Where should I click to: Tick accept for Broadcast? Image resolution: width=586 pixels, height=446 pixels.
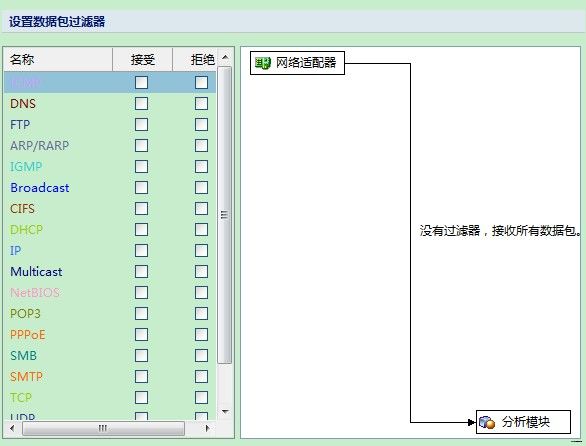pos(141,187)
